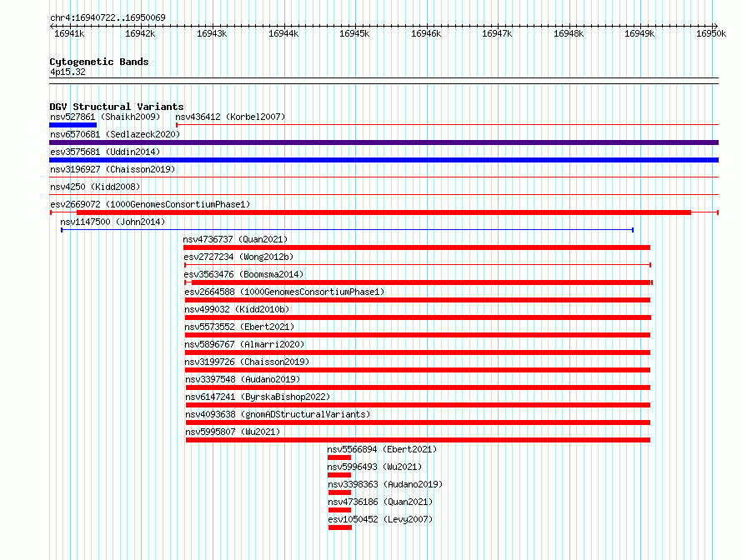Open nsv5995807 (Wu2021) variant label
Viewport: 742px width, 560px height.
[x=233, y=432]
